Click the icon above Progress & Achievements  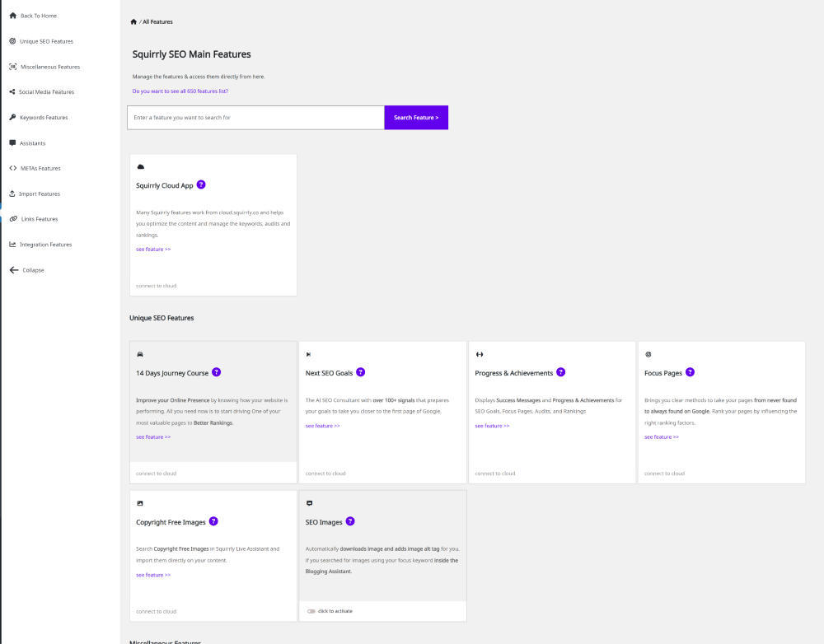click(x=480, y=355)
